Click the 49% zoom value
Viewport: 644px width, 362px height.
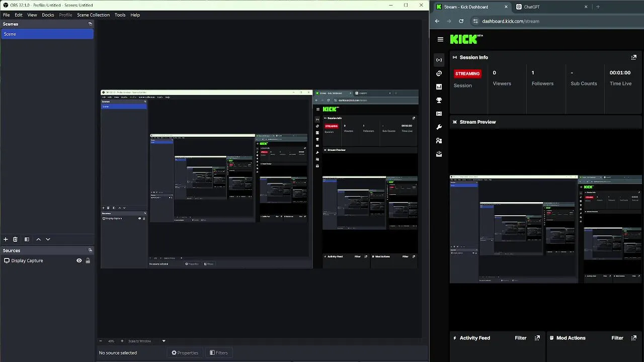coord(111,341)
